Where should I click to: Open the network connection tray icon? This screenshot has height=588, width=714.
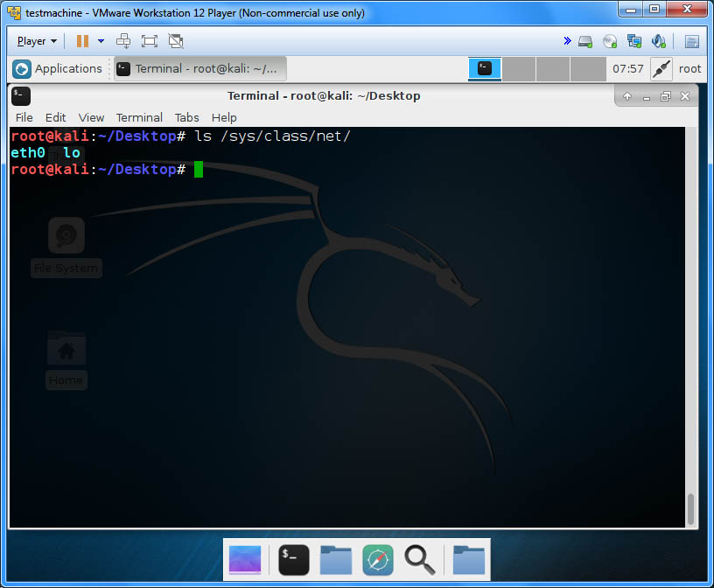point(661,69)
